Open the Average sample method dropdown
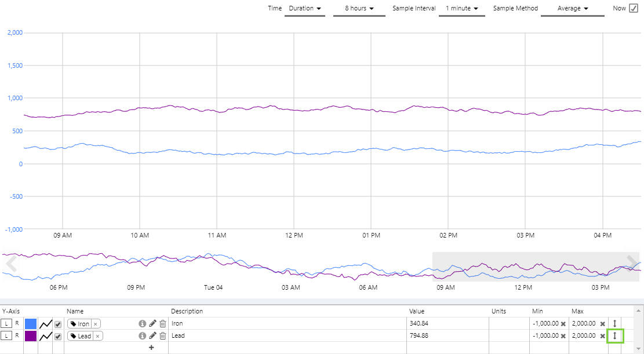This screenshot has width=644, height=354. pos(572,9)
